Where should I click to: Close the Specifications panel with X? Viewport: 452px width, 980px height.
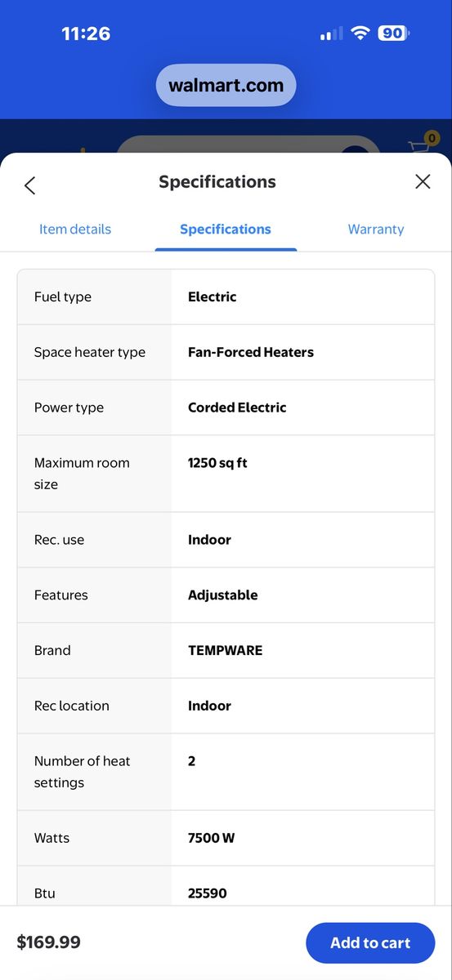point(423,181)
